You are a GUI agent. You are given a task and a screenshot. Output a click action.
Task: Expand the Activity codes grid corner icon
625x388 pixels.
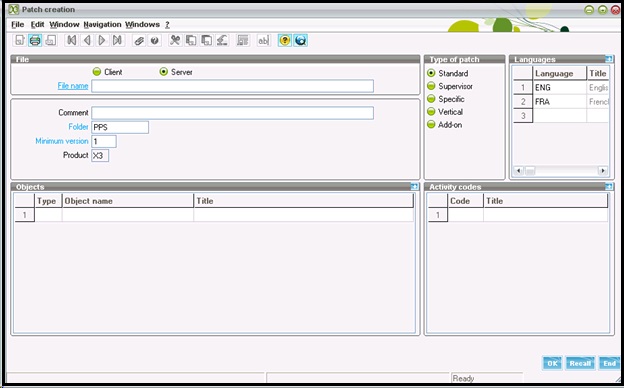click(609, 187)
